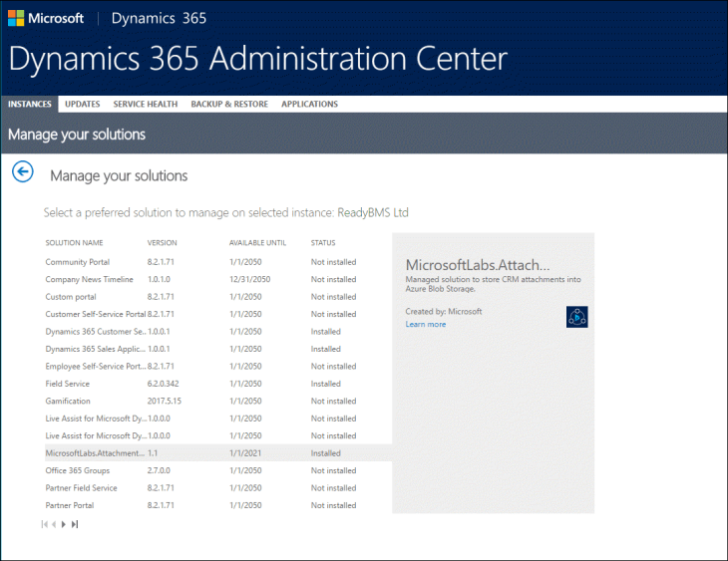Click version 2017.5.15 cell
The image size is (728, 561).
(x=165, y=402)
